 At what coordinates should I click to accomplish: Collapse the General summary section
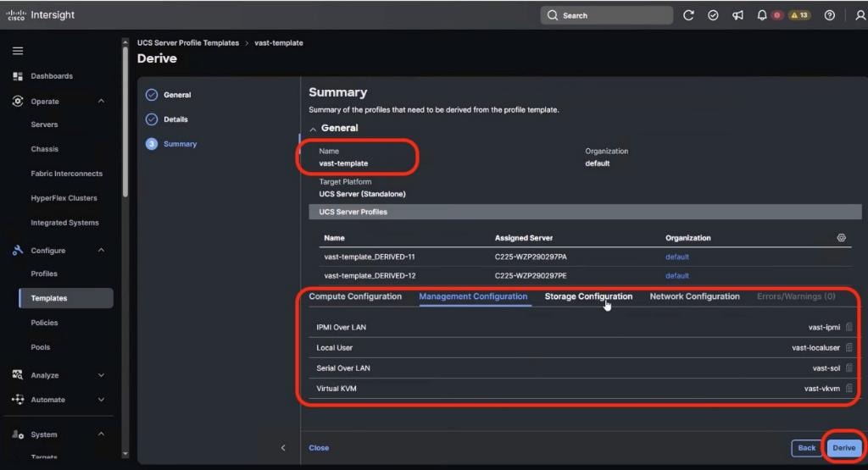[x=313, y=129]
